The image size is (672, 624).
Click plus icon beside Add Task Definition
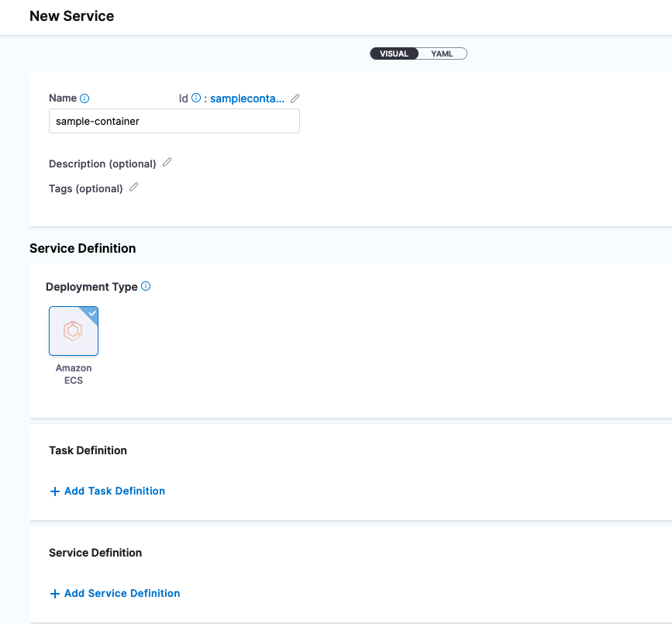54,491
